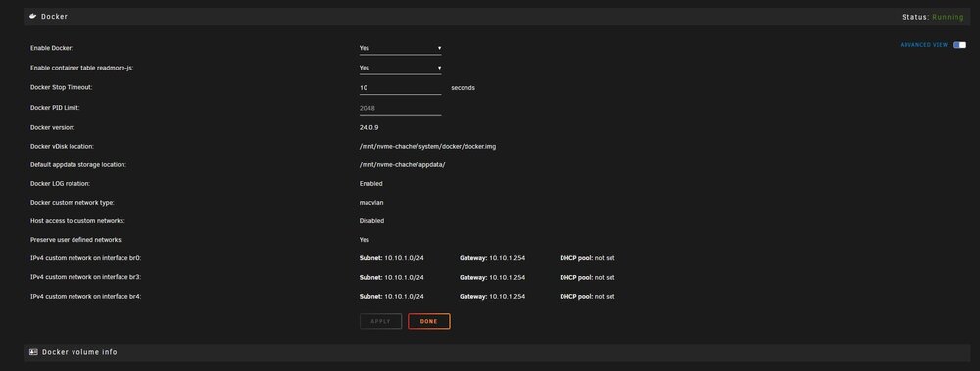Screen dimensions: 980x371
Task: Click Preserve user defined networks Yes value
Action: 364,240
